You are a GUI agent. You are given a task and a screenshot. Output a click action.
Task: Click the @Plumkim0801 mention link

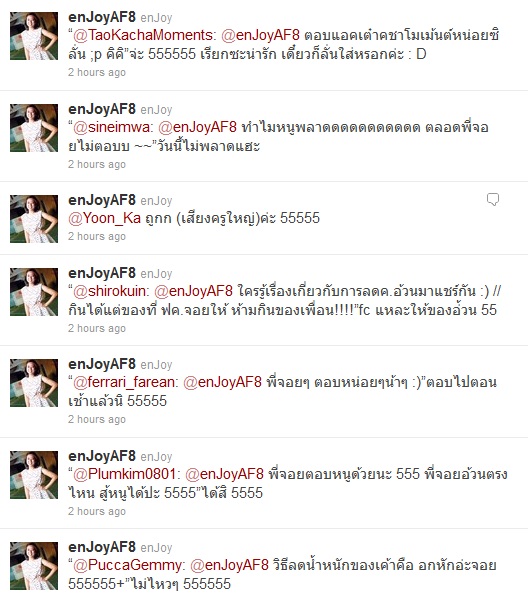[126, 474]
